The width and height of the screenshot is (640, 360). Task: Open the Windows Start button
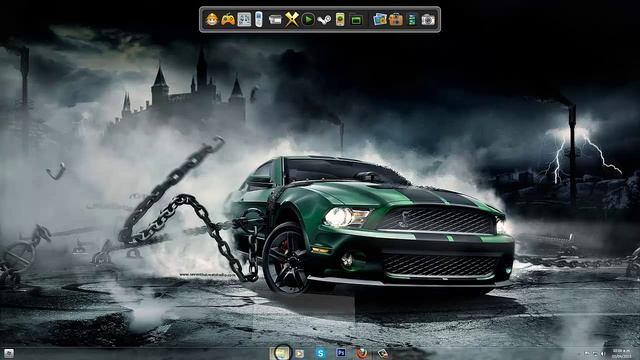coord(9,353)
